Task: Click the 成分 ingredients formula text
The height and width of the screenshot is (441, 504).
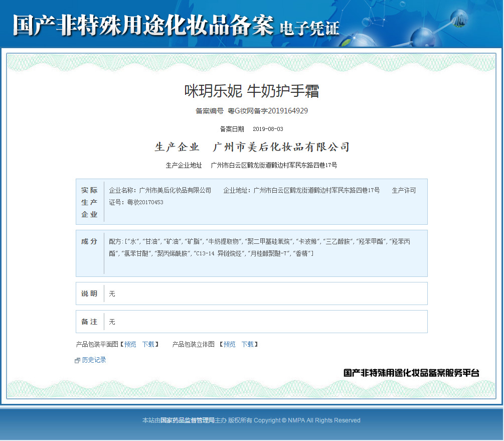Action: point(259,247)
